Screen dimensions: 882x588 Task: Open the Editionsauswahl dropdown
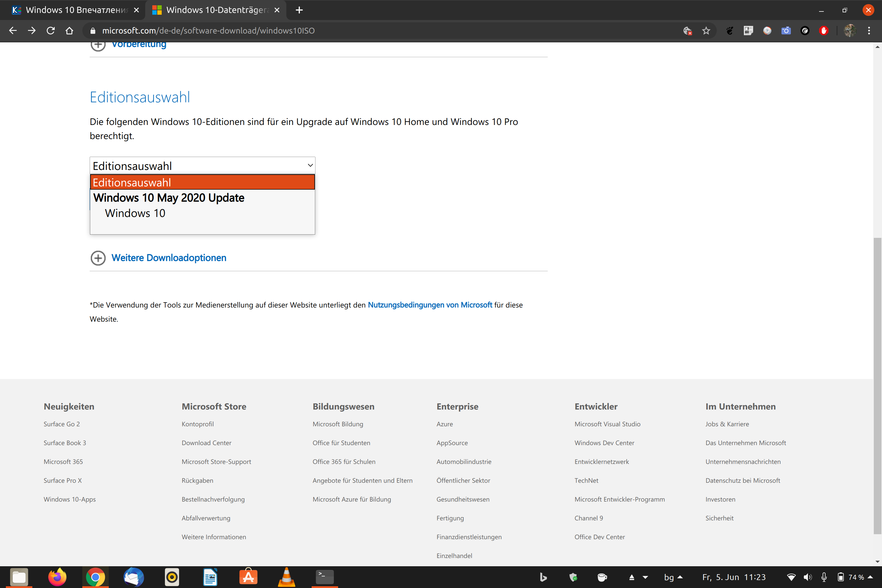point(202,165)
